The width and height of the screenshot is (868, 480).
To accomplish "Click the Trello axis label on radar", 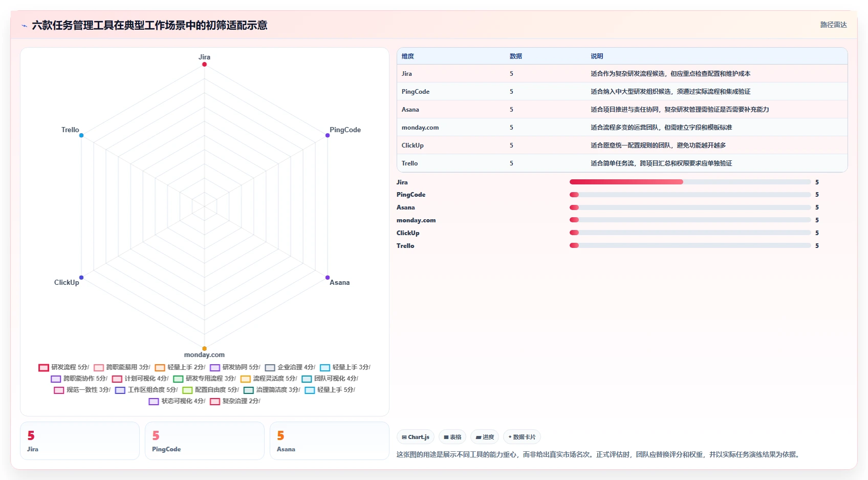I will coord(70,130).
